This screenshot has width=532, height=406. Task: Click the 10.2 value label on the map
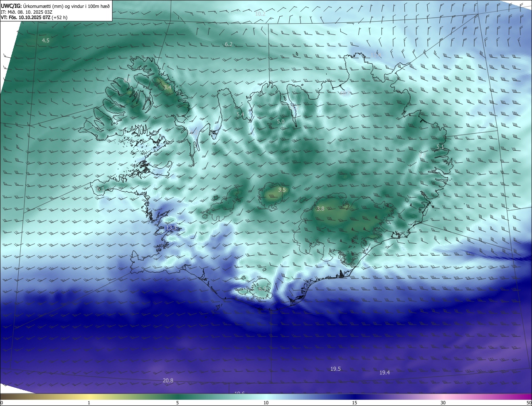(x=260, y=14)
